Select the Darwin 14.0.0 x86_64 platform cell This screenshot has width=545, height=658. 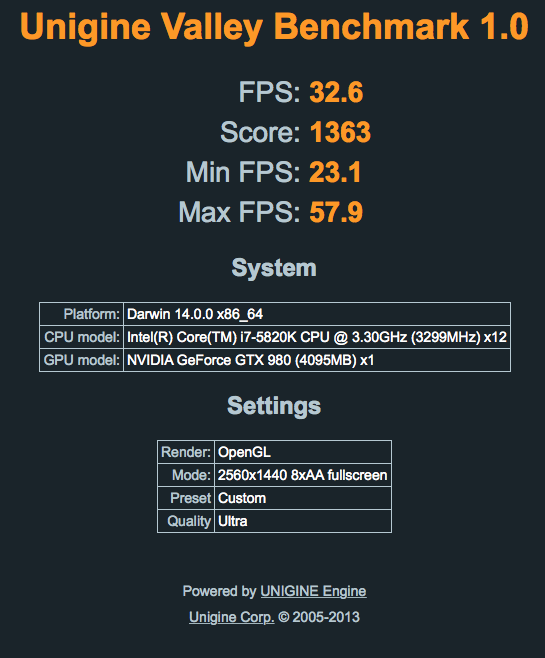coord(317,314)
